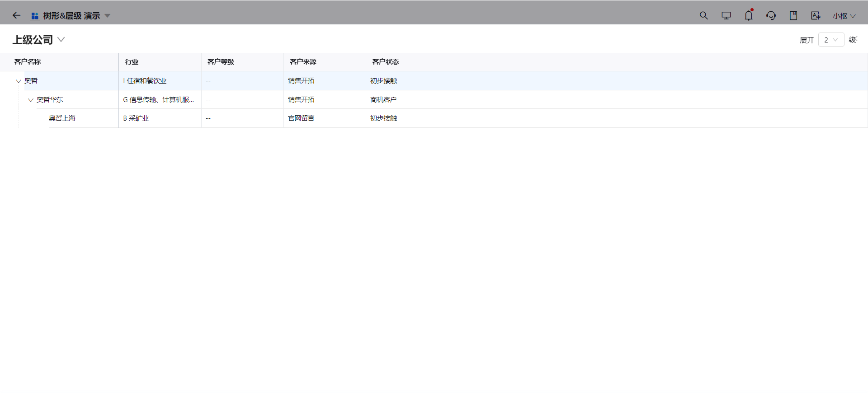
Task: Click 销售开拓 in the 奥哲 row
Action: point(301,80)
